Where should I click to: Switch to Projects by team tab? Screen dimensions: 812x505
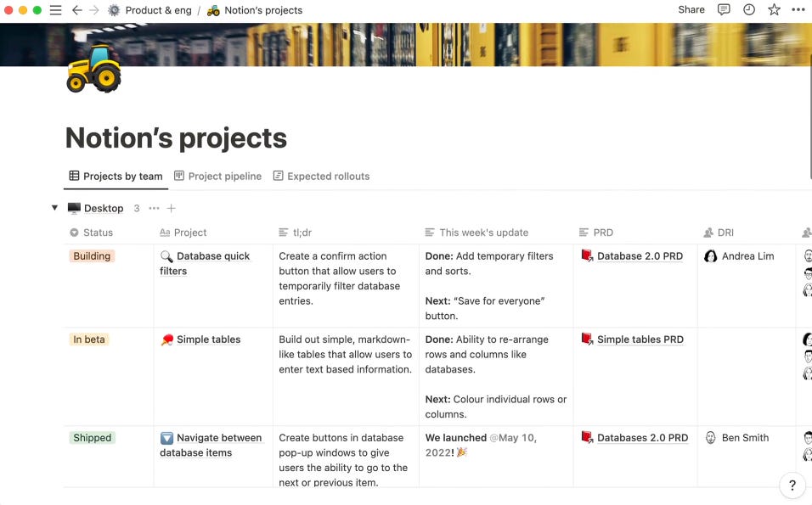[116, 176]
